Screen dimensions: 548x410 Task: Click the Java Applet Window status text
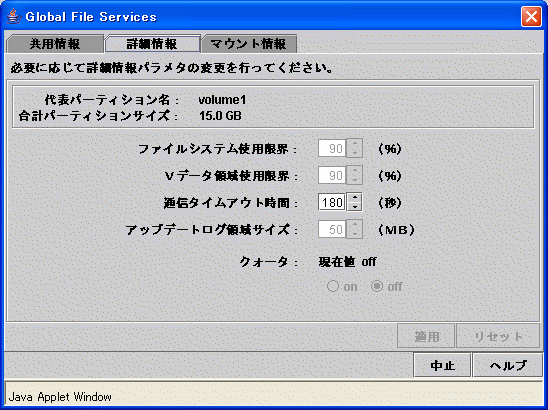60,397
